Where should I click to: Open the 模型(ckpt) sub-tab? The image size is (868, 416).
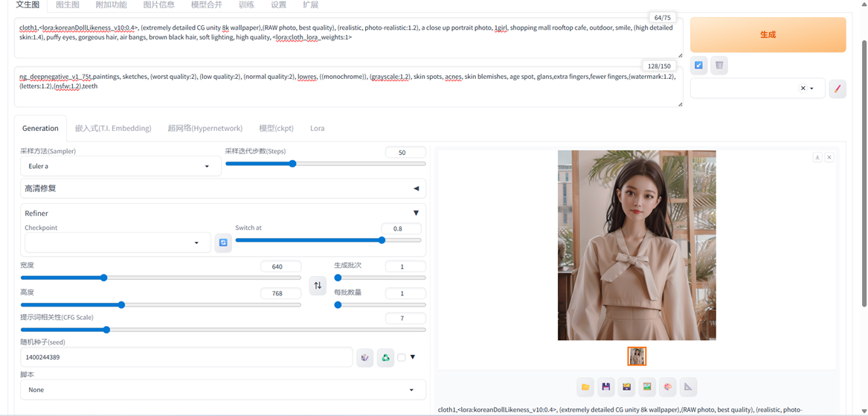coord(276,128)
